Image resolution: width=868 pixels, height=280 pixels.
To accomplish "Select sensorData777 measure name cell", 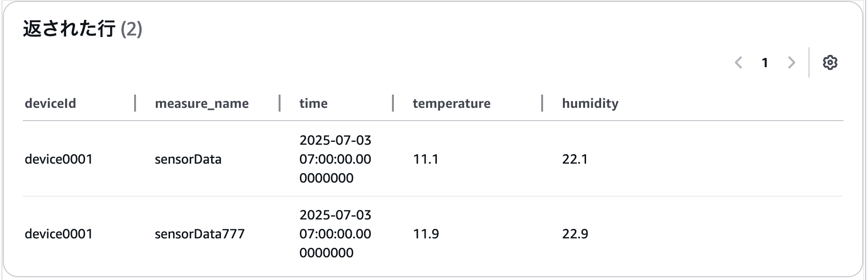I will 200,234.
